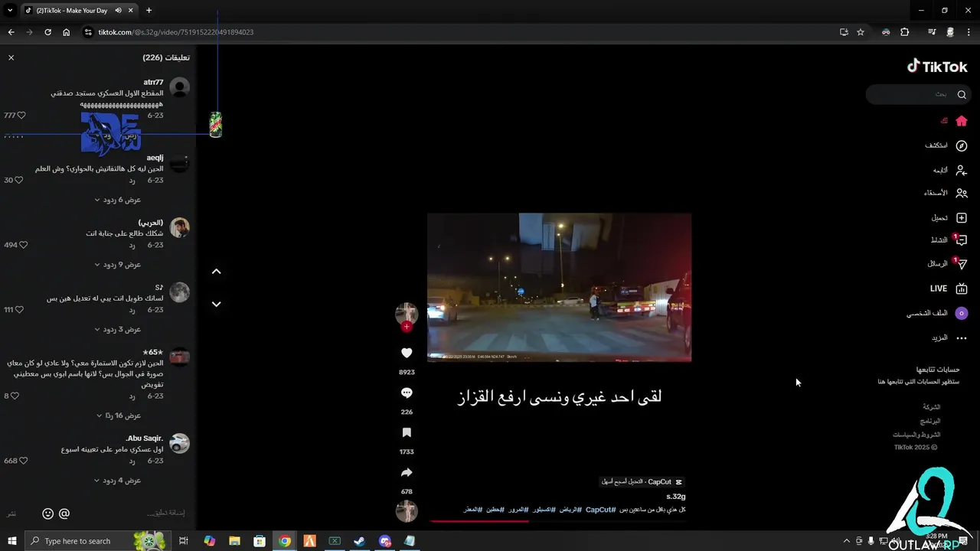Viewport: 980px width, 551px height.
Task: Expand the 6 replies under aeqlj
Action: pyautogui.click(x=118, y=200)
